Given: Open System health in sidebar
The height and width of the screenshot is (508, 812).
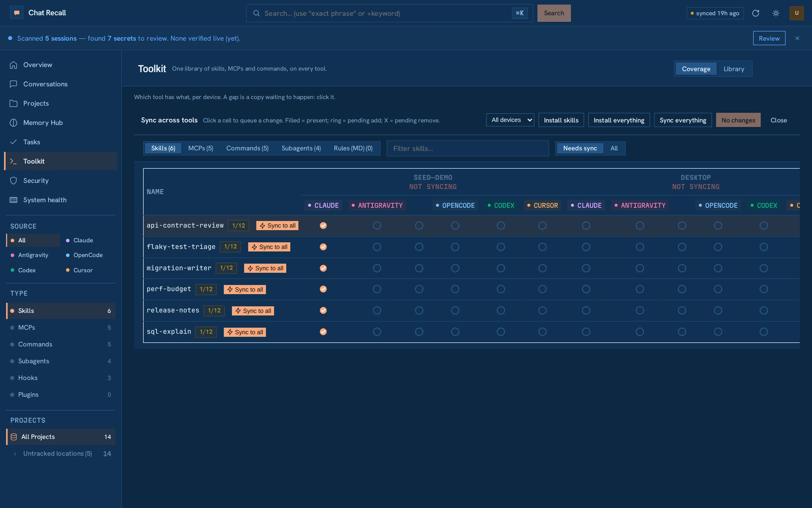Looking at the screenshot, I should pos(61,200).
